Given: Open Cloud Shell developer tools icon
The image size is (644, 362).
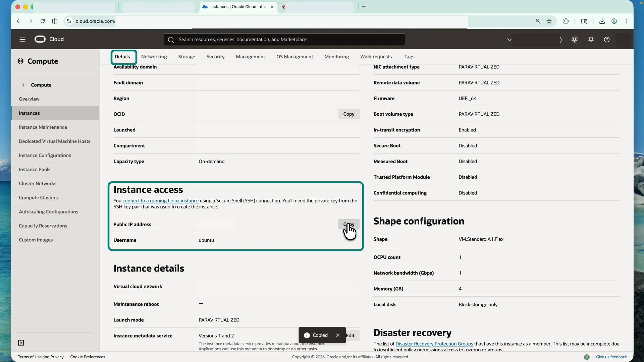Looking at the screenshot, I should tap(575, 40).
